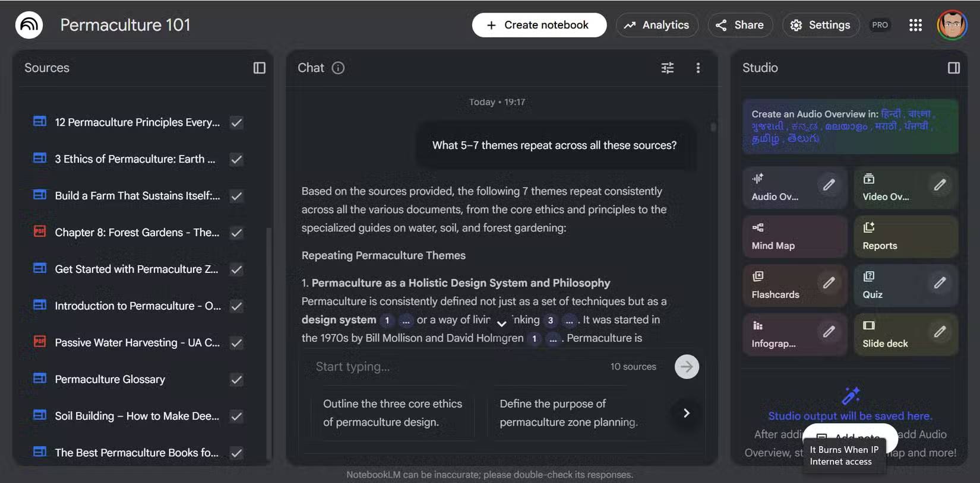980x483 pixels.
Task: Open the Google apps grid icon
Action: tap(915, 25)
